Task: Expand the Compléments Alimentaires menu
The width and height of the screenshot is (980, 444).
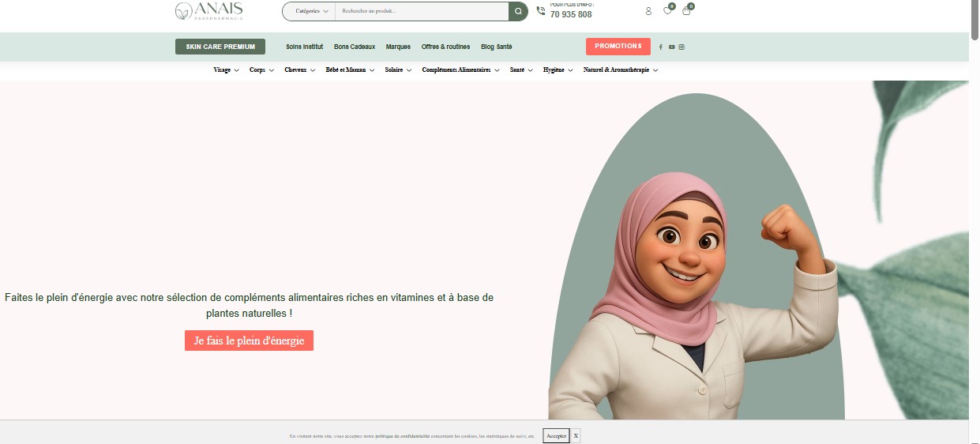Action: click(x=460, y=70)
